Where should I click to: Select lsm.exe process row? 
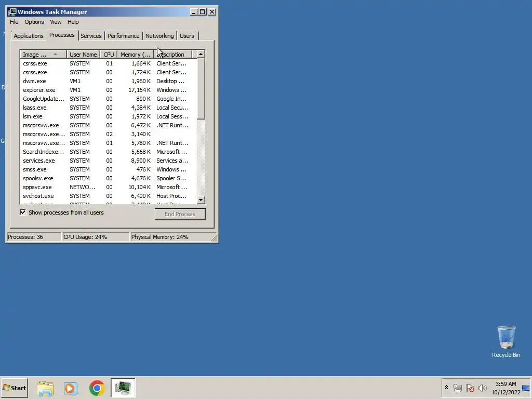coord(108,116)
